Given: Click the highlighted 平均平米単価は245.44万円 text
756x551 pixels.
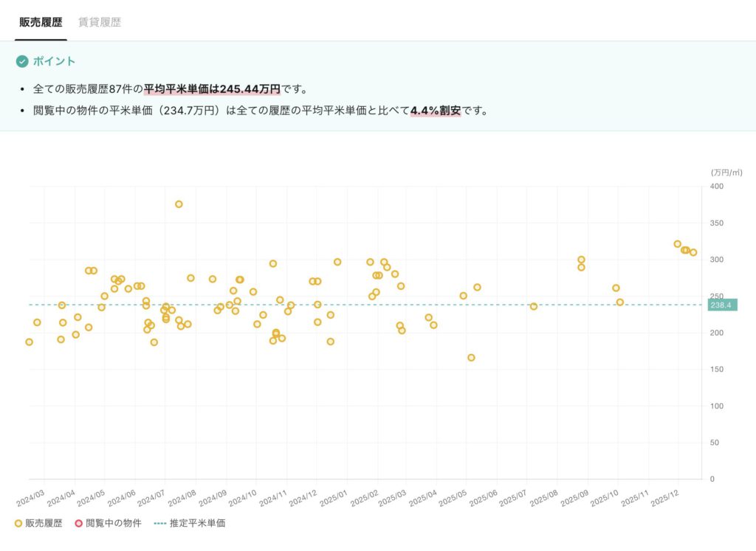Looking at the screenshot, I should point(212,89).
